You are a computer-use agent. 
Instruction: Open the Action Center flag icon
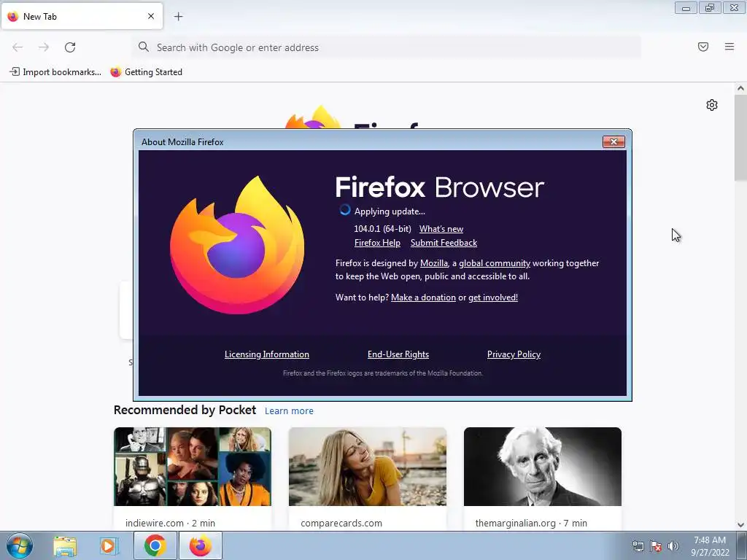click(x=656, y=546)
